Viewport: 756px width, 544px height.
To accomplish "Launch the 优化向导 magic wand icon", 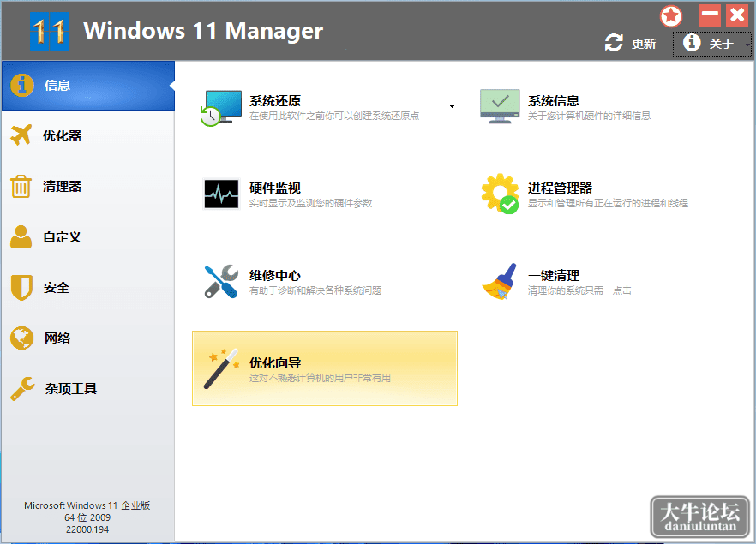I will (221, 368).
